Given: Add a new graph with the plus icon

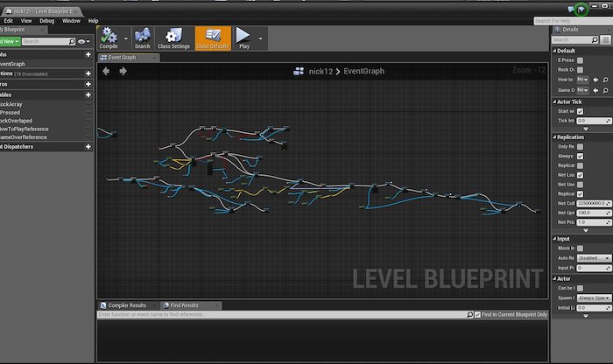Looking at the screenshot, I should (88, 54).
